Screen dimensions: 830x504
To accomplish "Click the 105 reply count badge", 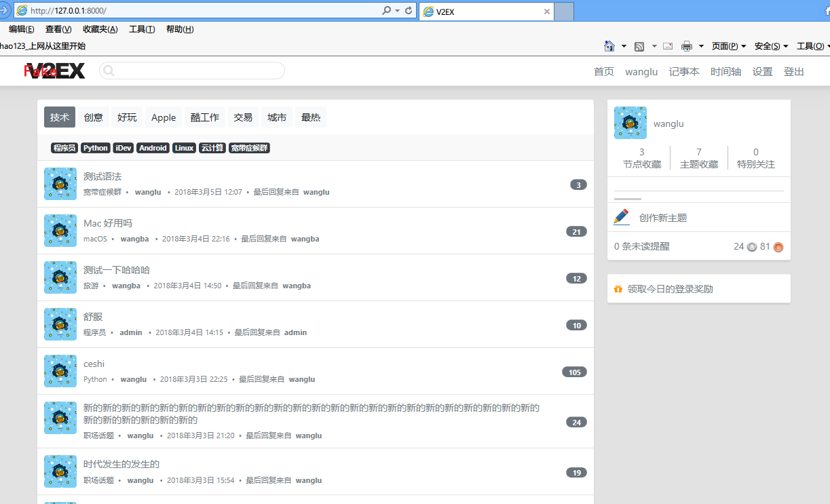I will coord(574,372).
